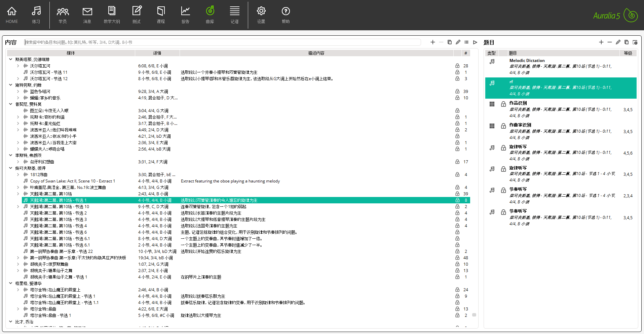This screenshot has width=644, height=334.
Task: Expand the 蓝色多瑙河 track row
Action: (x=18, y=91)
